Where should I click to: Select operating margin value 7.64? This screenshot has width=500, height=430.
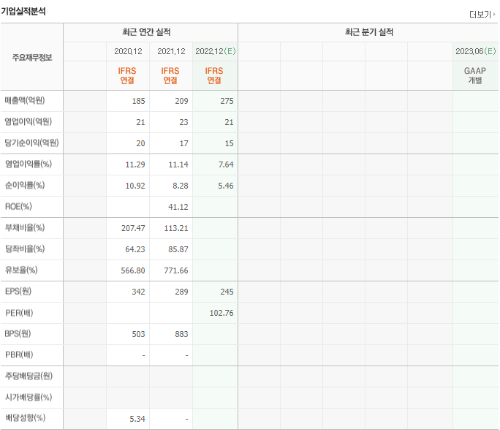226,165
